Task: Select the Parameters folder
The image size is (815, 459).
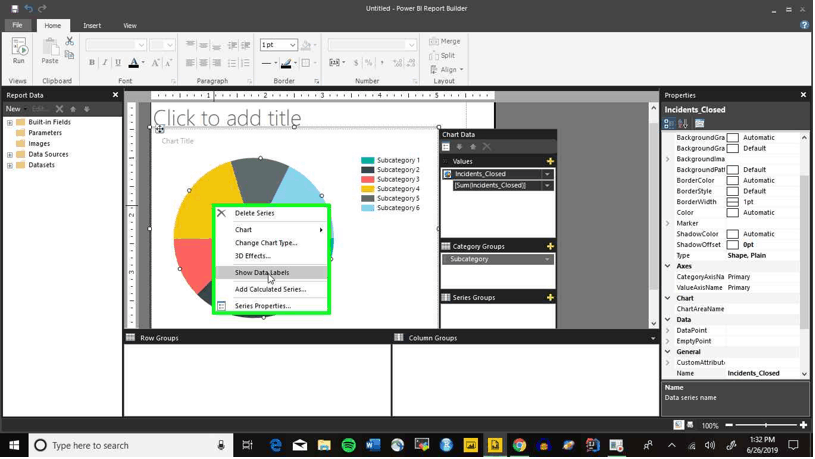Action: (x=39, y=133)
